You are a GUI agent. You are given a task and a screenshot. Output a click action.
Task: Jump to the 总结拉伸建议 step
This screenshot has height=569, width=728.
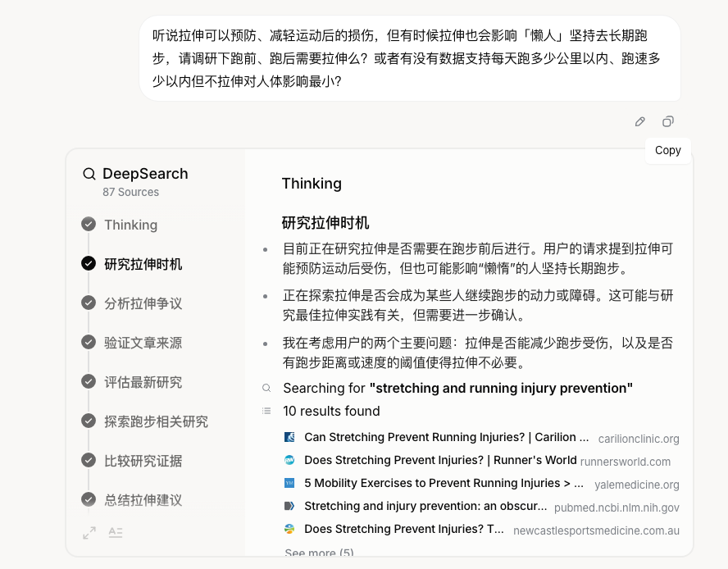click(143, 500)
